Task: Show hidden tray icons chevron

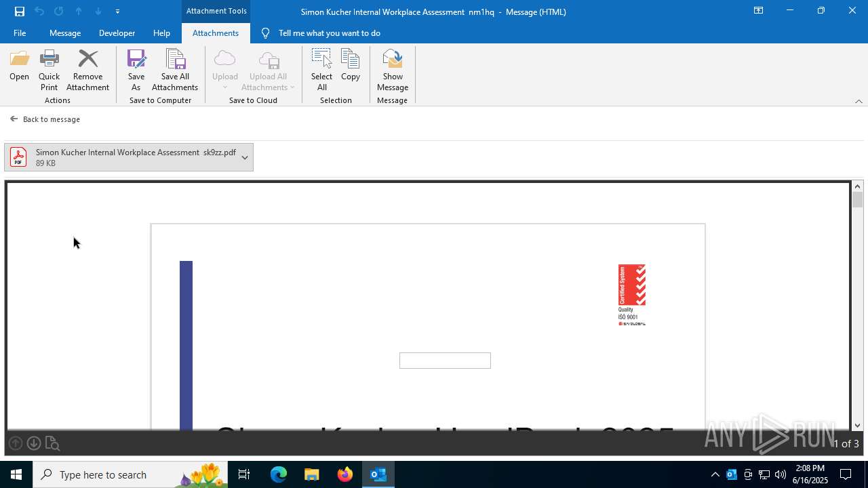Action: (x=715, y=474)
